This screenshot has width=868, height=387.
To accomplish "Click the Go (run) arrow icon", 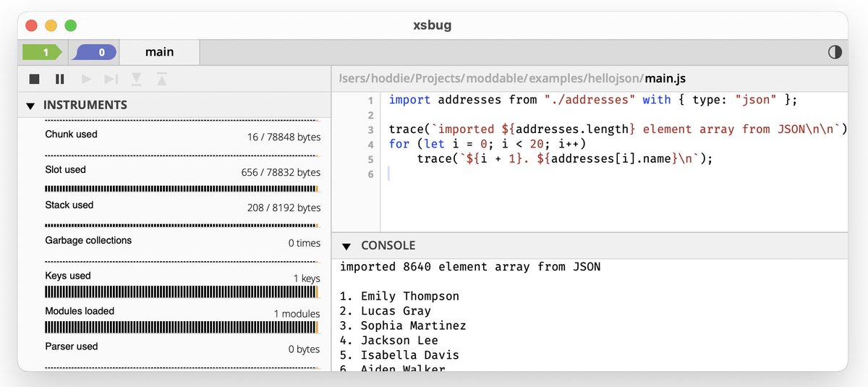I will 86,79.
